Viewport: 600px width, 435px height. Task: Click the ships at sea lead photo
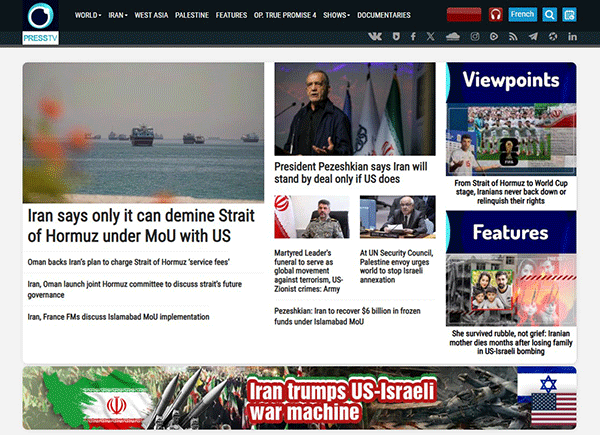tap(143, 133)
